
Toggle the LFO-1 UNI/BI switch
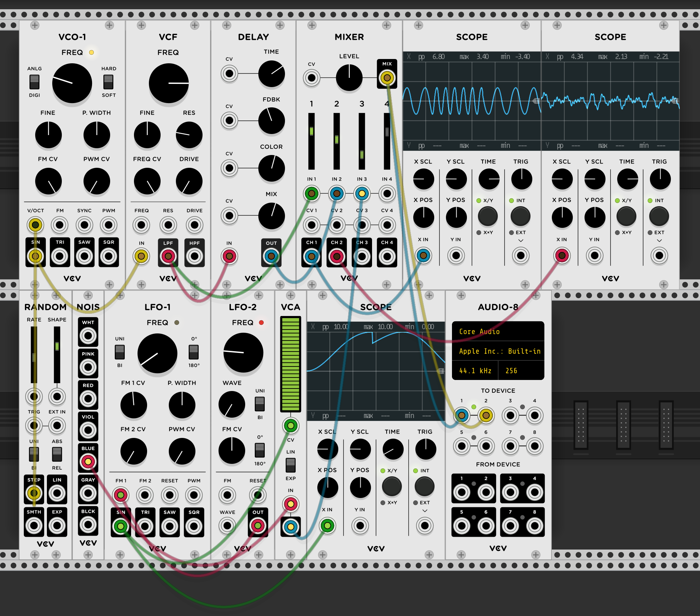pyautogui.click(x=120, y=352)
